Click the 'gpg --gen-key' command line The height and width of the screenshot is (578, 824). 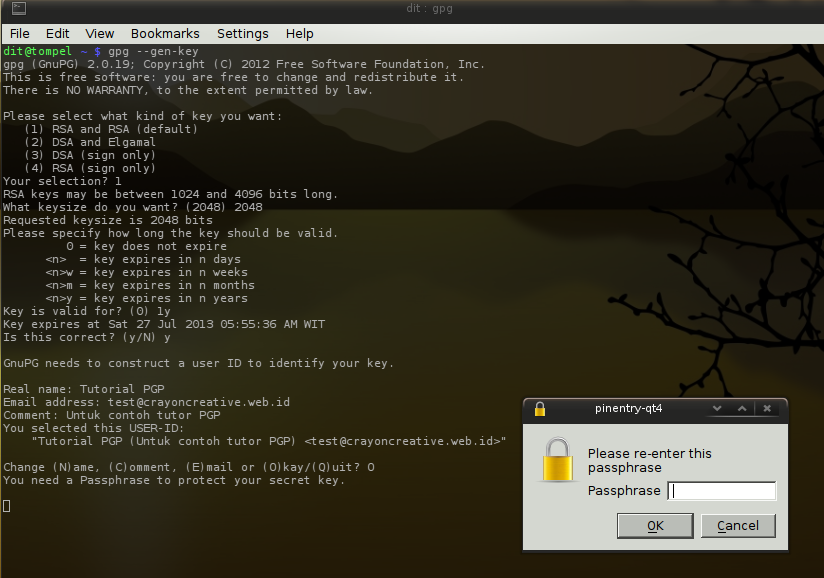click(153, 51)
